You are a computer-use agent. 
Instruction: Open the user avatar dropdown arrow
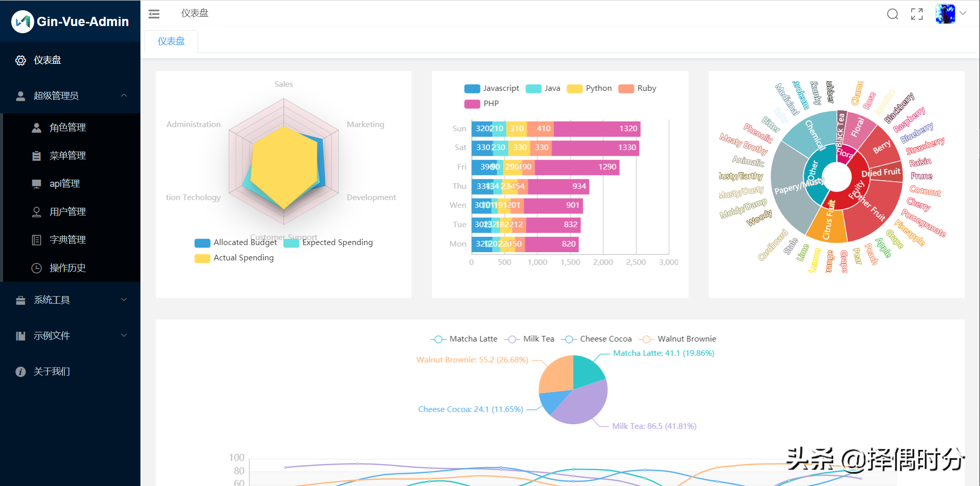tap(963, 13)
